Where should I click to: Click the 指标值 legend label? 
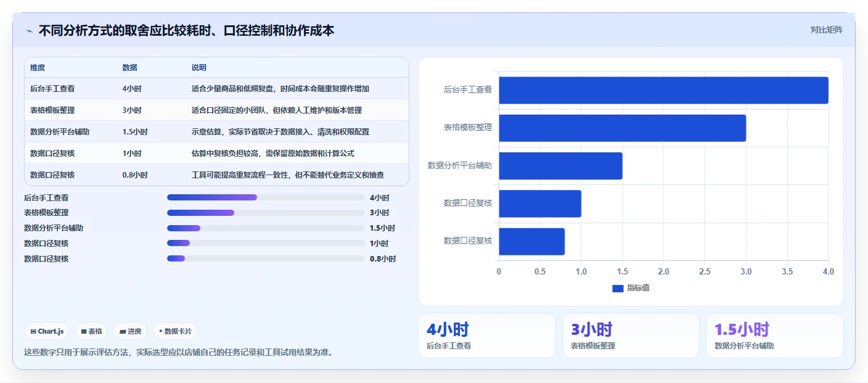pyautogui.click(x=639, y=289)
